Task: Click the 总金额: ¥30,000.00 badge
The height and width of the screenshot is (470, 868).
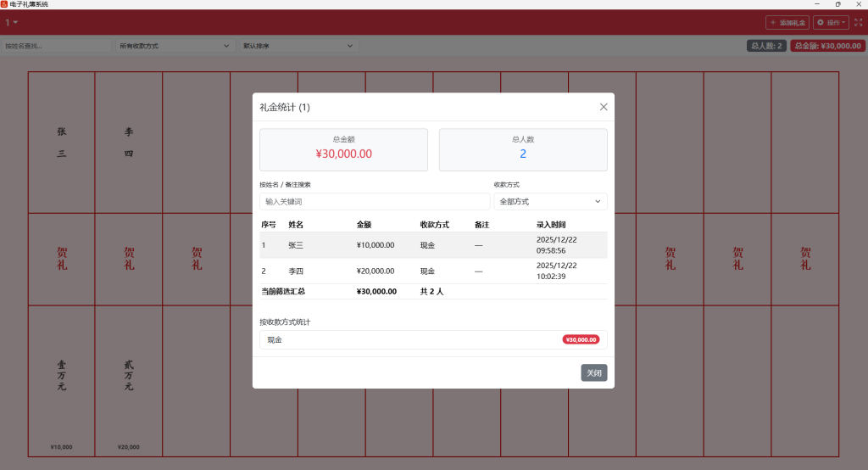Action: point(827,46)
